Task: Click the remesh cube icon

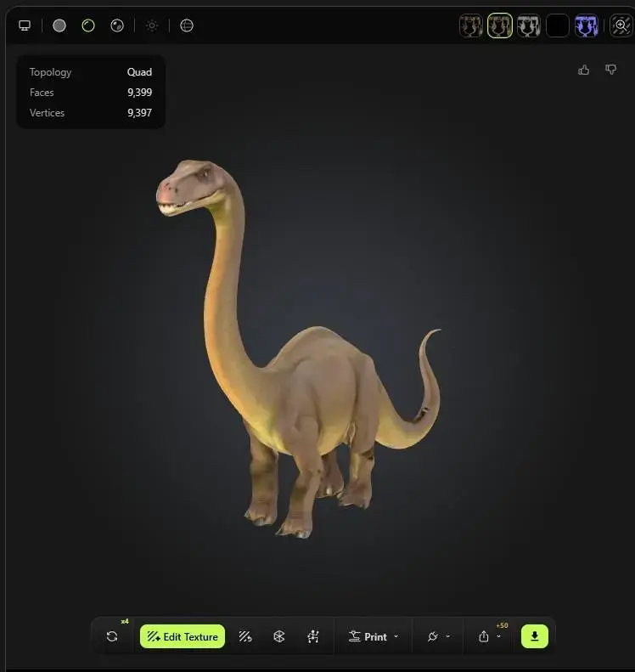Action: tap(278, 636)
